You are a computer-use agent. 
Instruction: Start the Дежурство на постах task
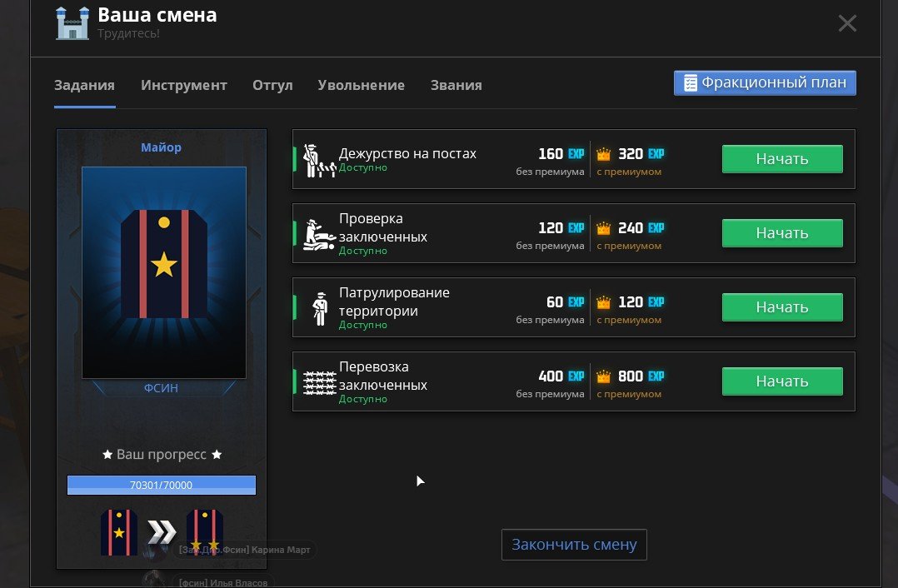coord(781,159)
